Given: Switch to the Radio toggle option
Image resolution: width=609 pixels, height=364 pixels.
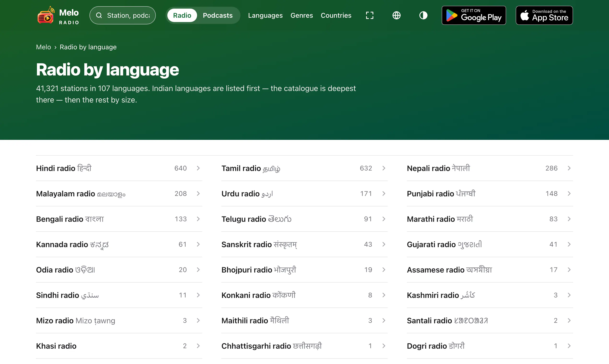Looking at the screenshot, I should (x=182, y=16).
